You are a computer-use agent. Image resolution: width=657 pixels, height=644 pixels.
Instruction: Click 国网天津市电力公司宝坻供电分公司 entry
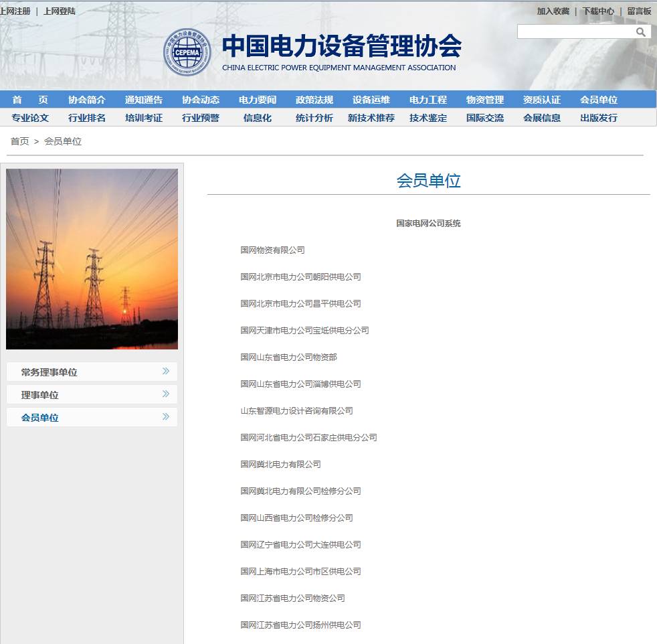[304, 331]
